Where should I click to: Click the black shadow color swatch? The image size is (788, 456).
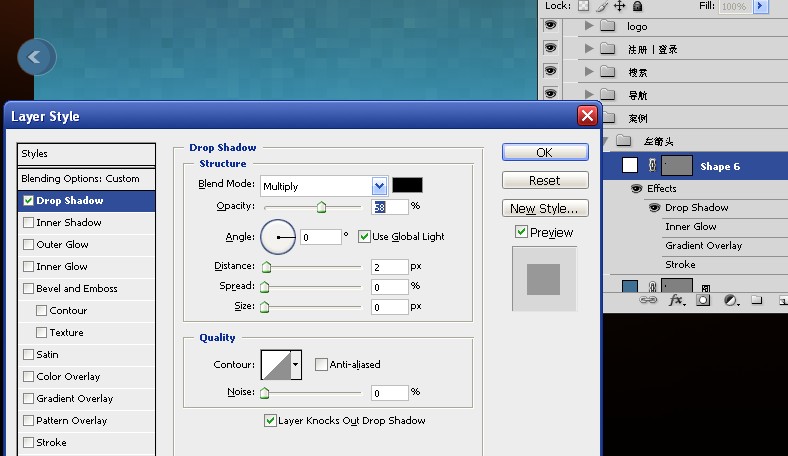point(407,185)
